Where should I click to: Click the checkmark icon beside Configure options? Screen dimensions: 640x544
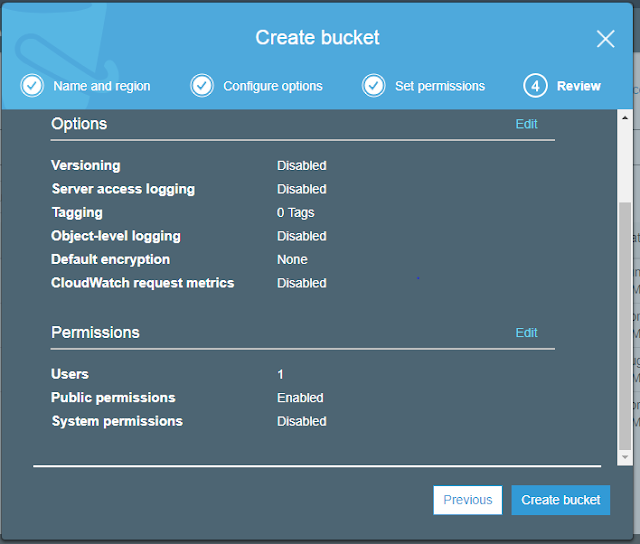[x=202, y=86]
